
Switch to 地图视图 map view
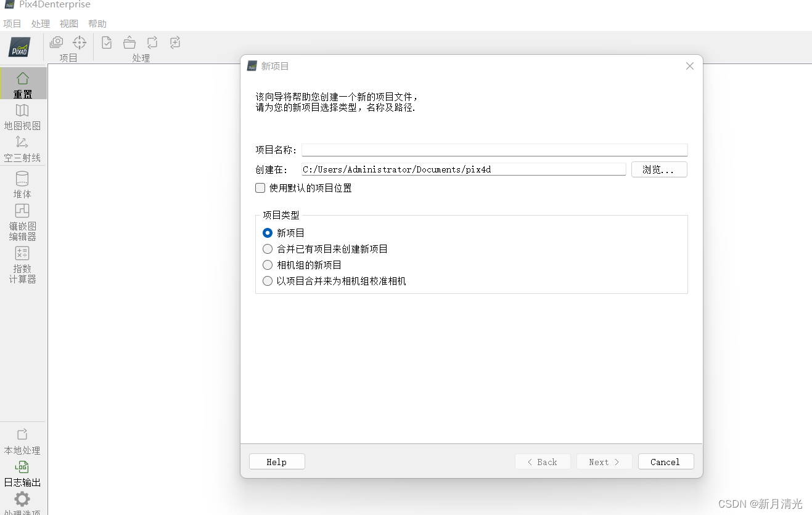pos(23,116)
